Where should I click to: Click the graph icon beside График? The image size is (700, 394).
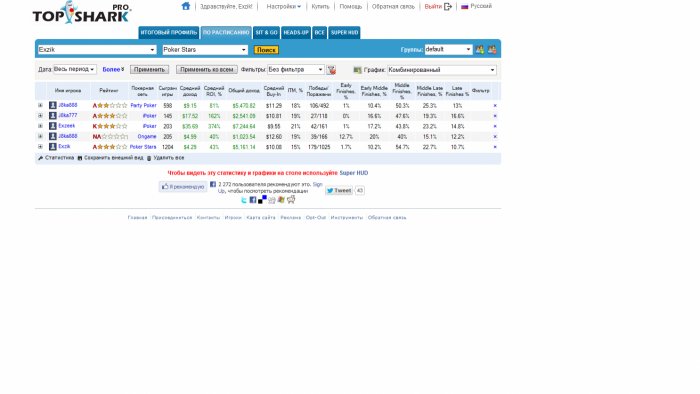(357, 70)
